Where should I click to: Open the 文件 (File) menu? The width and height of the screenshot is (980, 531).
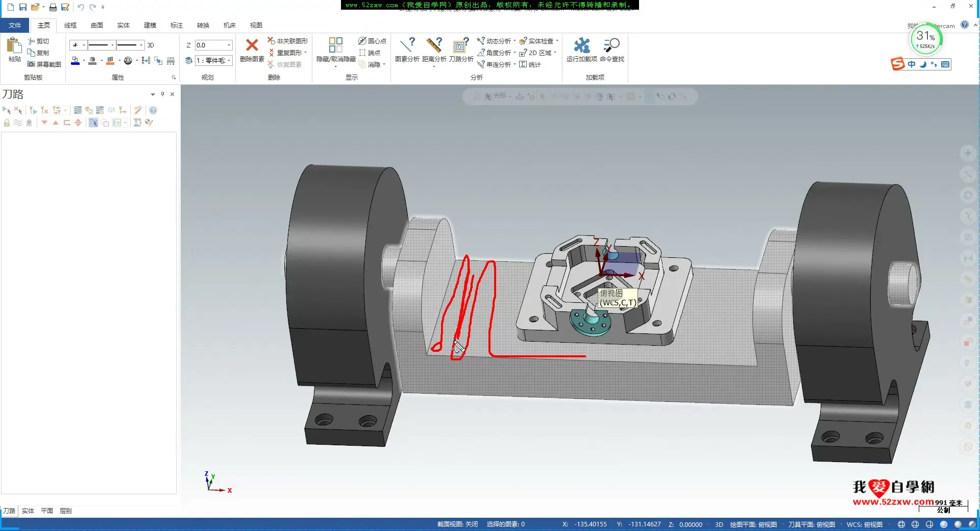15,26
